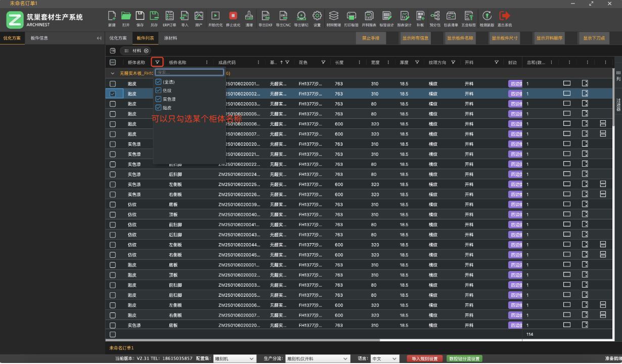
Task: Click the red 导入规则设置 button
Action: [x=424, y=358]
